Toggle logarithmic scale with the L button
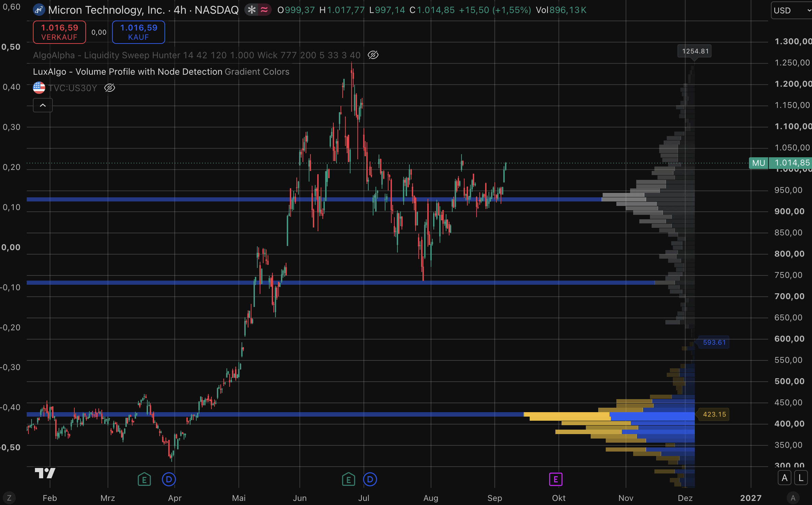The width and height of the screenshot is (812, 505). 801,478
